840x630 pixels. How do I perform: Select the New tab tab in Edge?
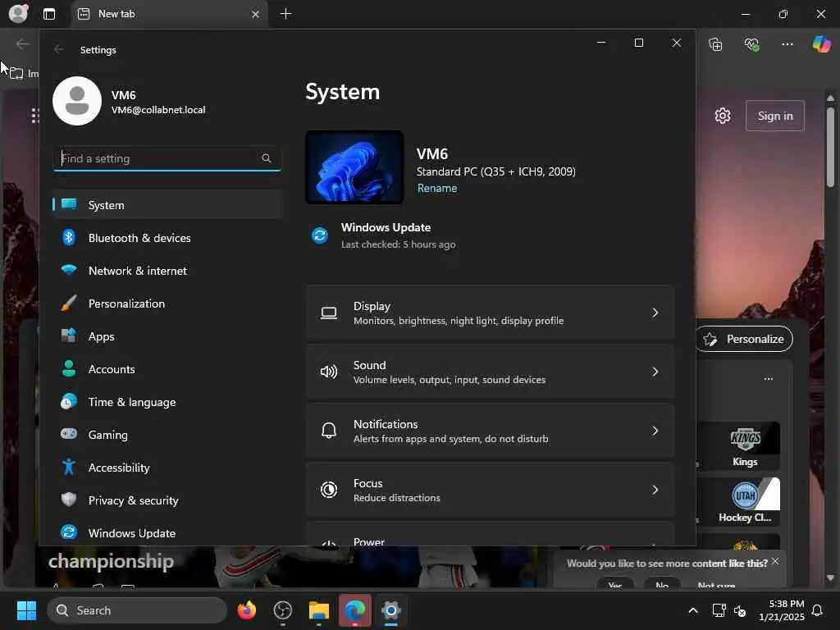(169, 14)
